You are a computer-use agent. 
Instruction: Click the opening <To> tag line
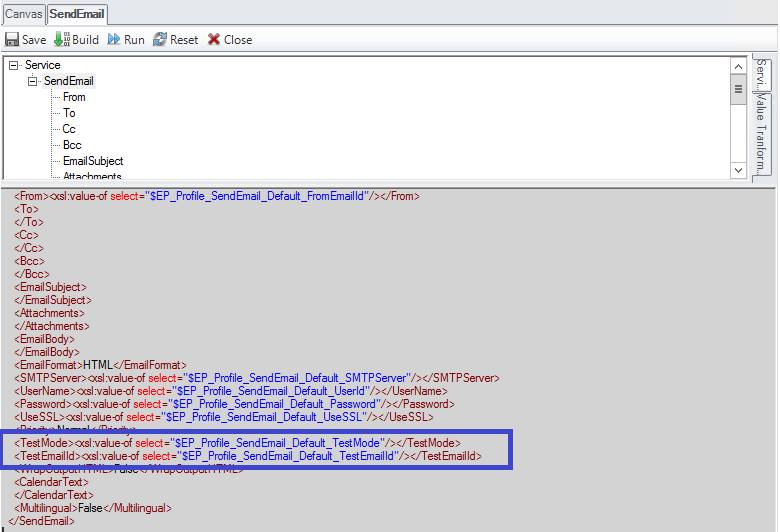click(x=26, y=209)
